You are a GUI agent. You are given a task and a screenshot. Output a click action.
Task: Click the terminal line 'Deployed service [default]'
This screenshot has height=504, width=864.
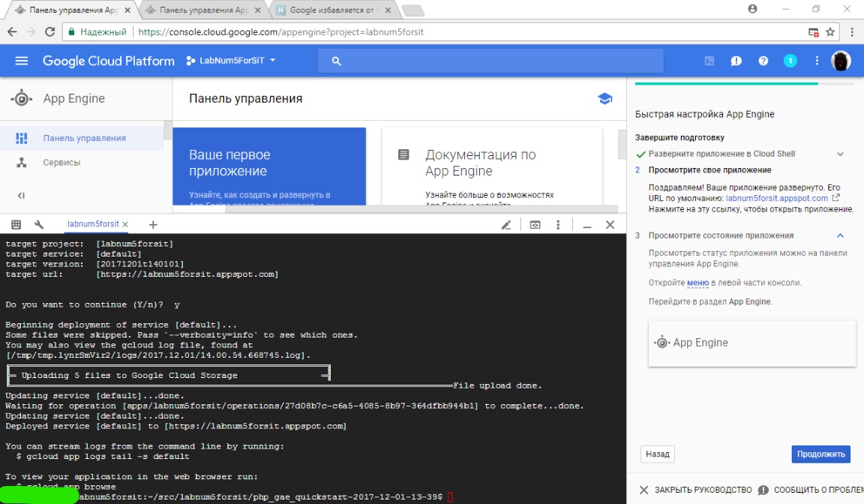pyautogui.click(x=175, y=426)
